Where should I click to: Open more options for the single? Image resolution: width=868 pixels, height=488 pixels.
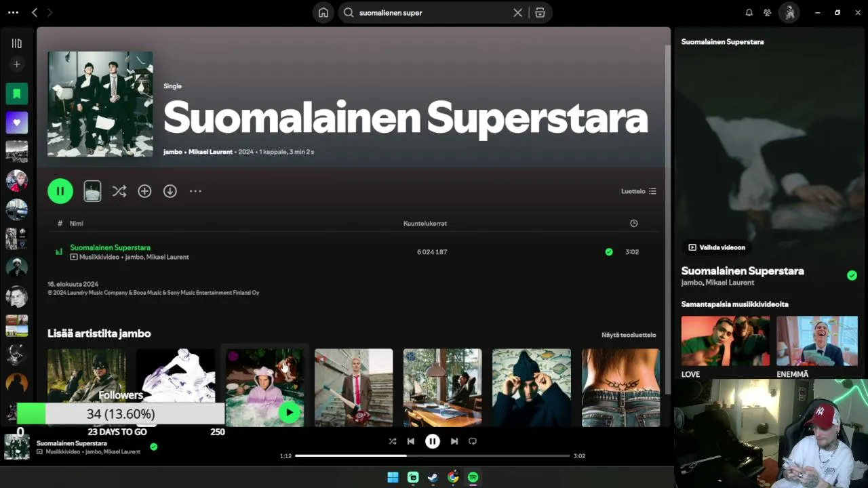click(195, 191)
